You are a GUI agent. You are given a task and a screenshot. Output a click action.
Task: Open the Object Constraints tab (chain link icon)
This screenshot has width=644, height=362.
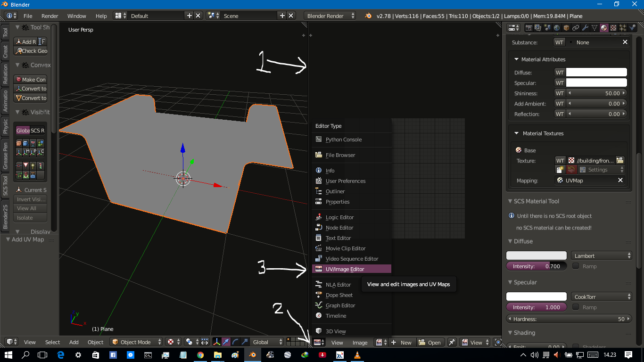(x=576, y=27)
